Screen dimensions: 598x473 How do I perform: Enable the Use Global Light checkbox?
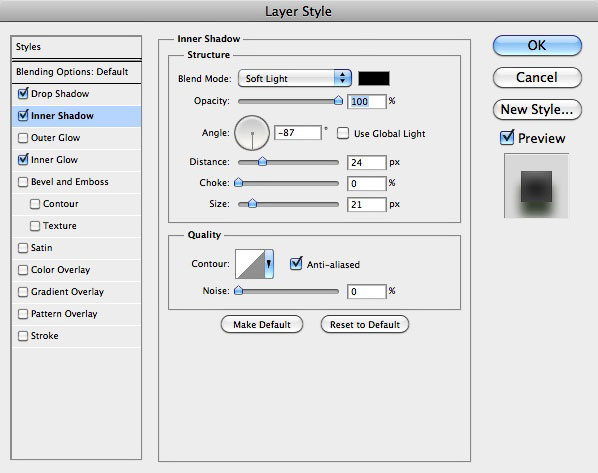pos(342,134)
